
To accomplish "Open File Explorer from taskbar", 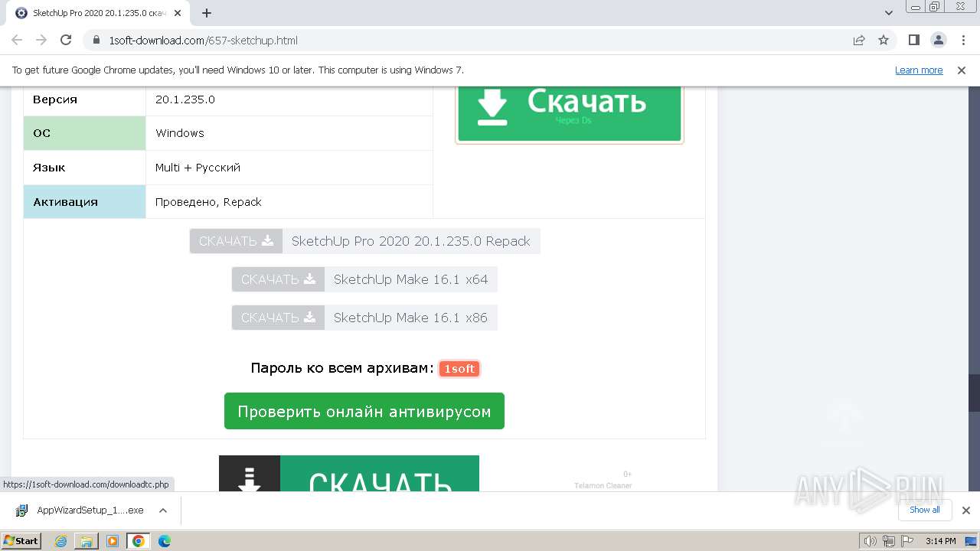I will (87, 540).
